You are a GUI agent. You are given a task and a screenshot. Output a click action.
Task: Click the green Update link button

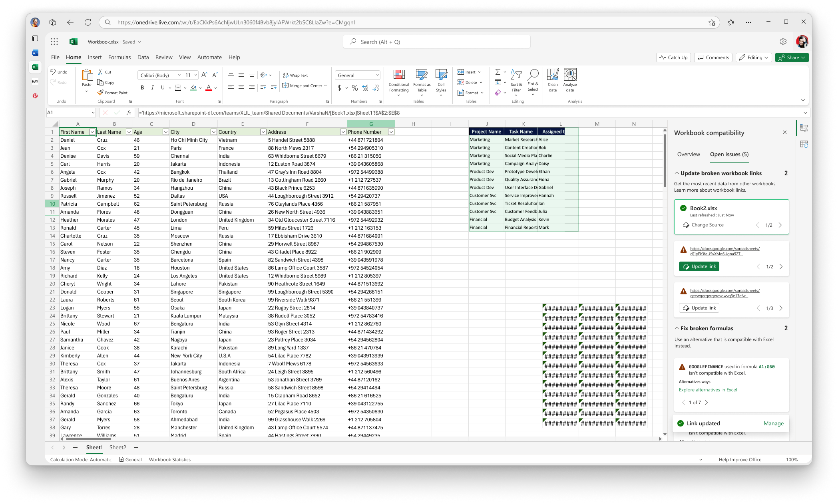(699, 266)
